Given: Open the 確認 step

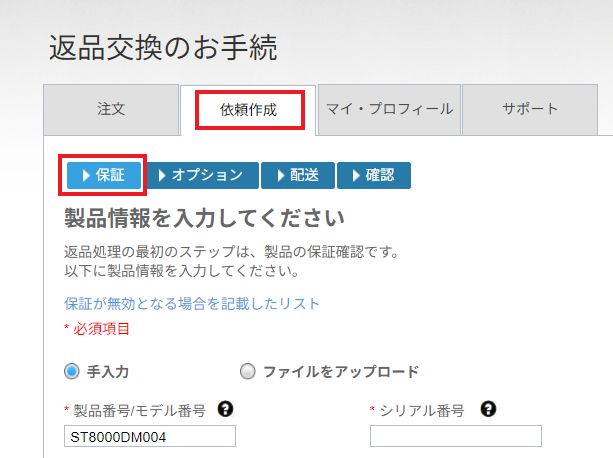Looking at the screenshot, I should 373,175.
